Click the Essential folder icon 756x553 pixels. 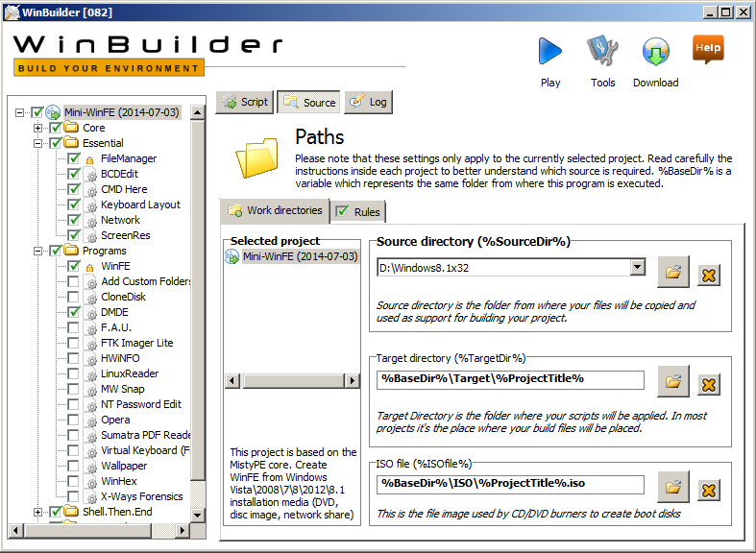point(71,143)
